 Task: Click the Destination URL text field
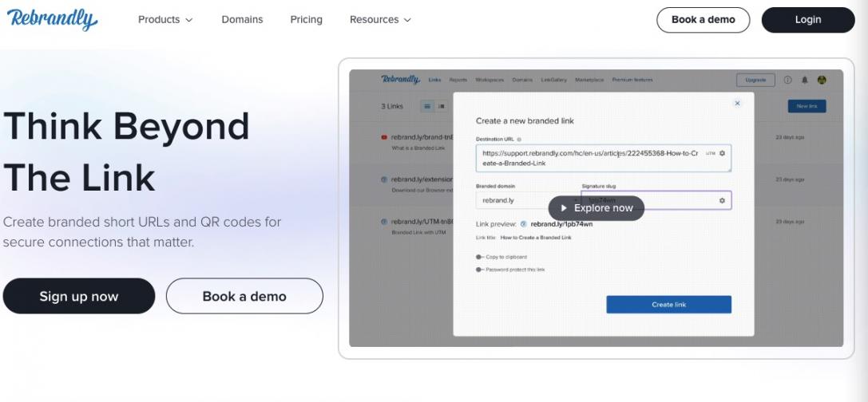604,158
